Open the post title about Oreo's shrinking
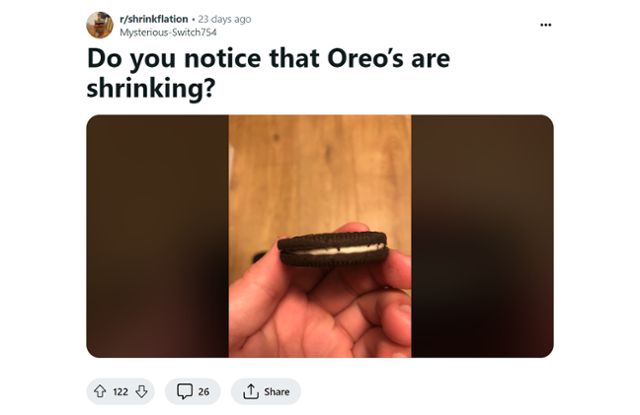The image size is (640, 415). (268, 59)
